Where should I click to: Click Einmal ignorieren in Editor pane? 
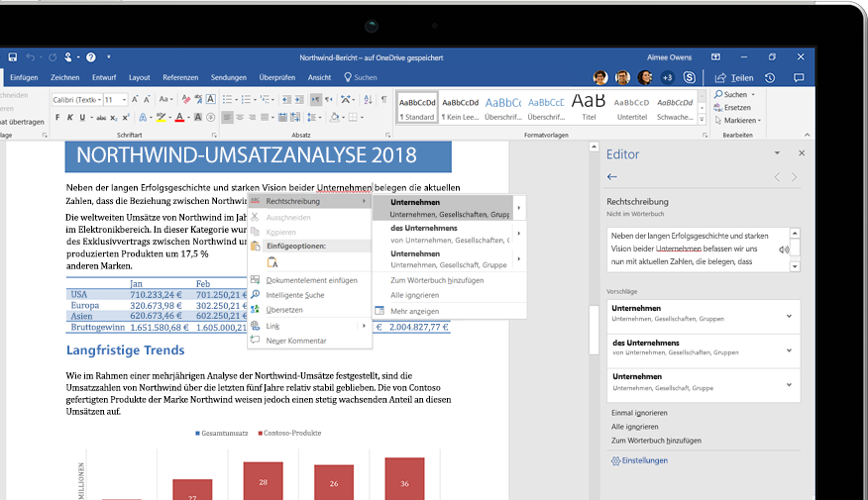(639, 413)
